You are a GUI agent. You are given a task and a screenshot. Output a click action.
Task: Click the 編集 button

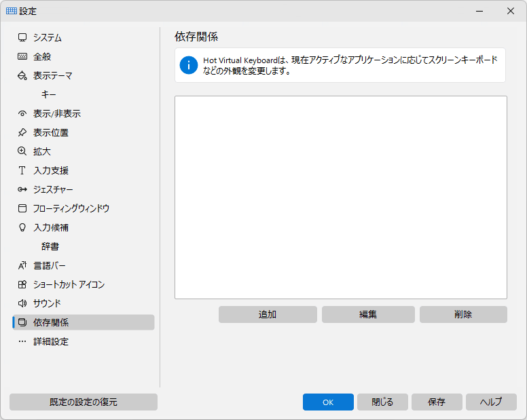tap(368, 314)
